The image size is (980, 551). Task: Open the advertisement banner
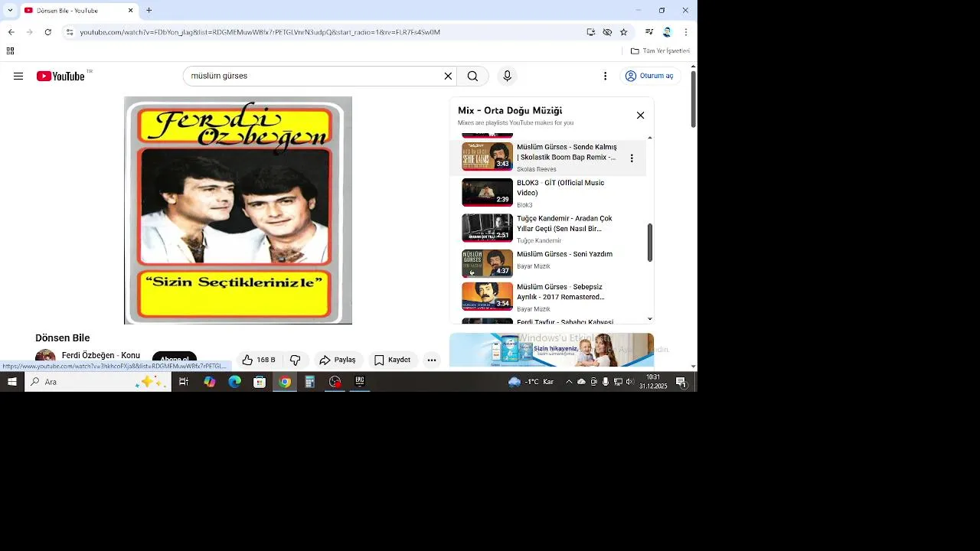tap(551, 350)
